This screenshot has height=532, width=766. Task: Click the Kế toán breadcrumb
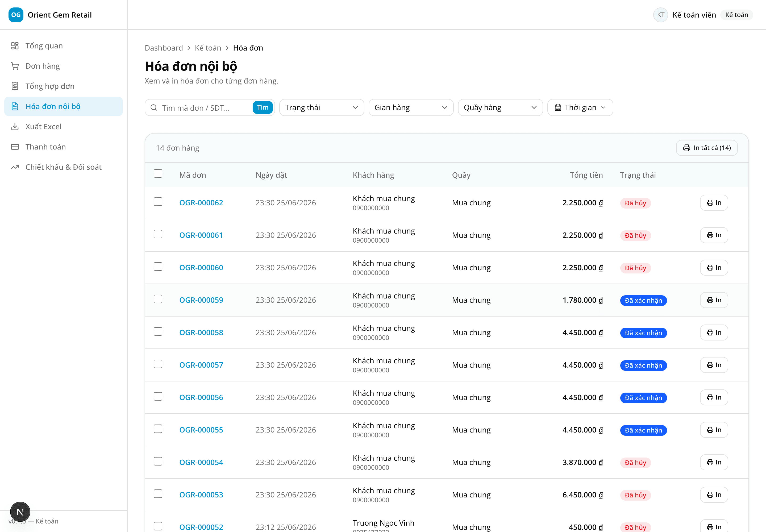(x=208, y=48)
